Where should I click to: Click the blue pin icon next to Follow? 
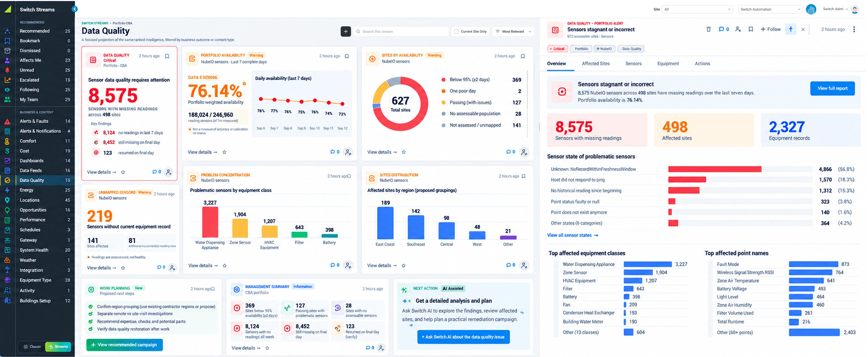[x=790, y=29]
